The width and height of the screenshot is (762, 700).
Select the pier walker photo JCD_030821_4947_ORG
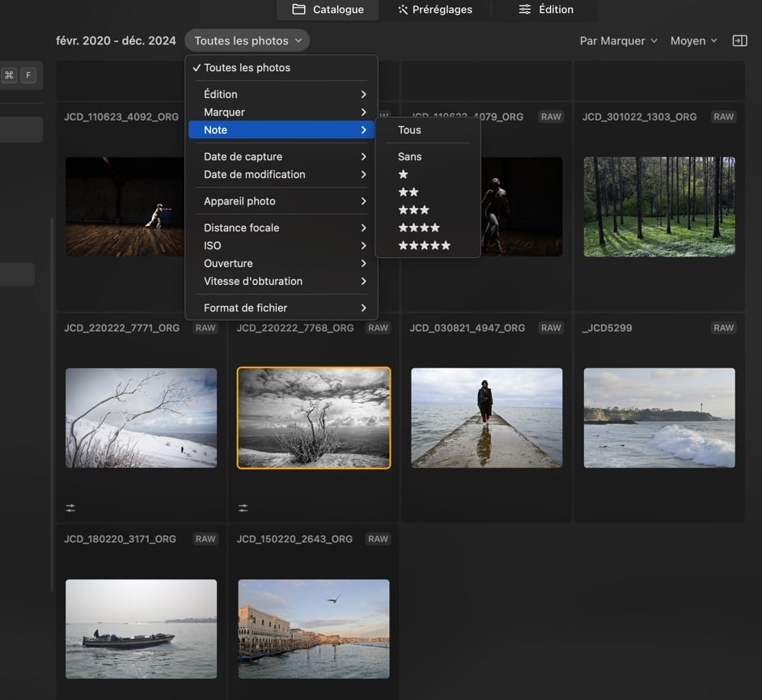point(486,418)
